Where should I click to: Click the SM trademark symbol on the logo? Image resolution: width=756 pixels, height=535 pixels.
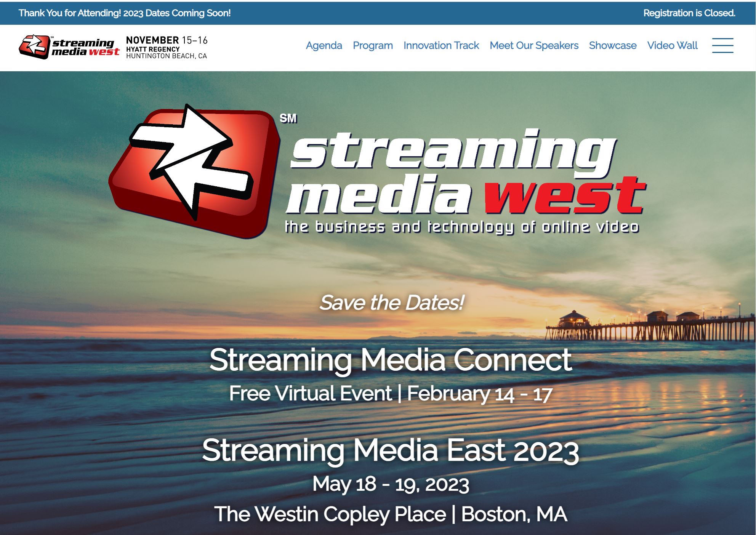click(288, 117)
